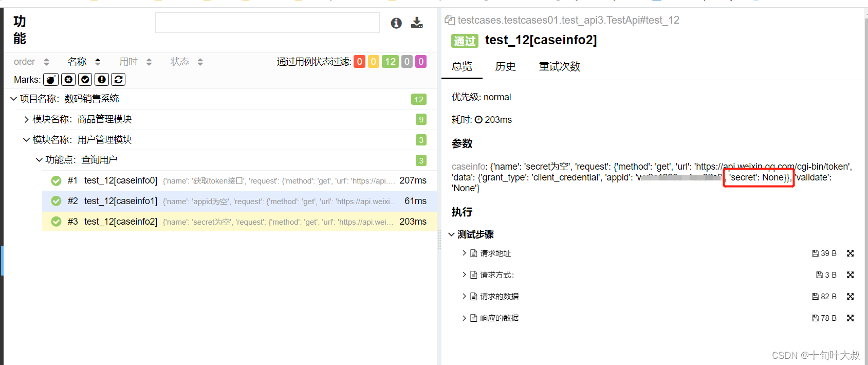Viewport: 868px width, 365px height.
Task: Click passed status icon of test_12[caseinfo2]
Action: coord(56,222)
